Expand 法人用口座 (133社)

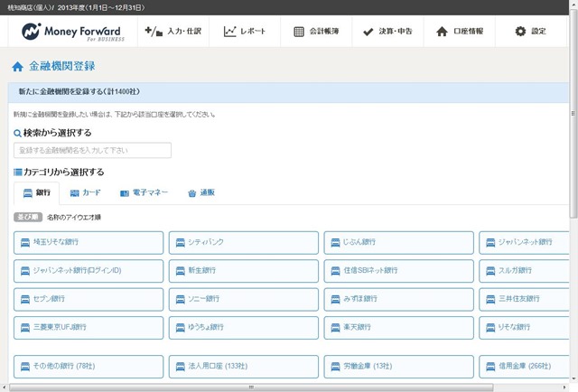[x=244, y=367]
